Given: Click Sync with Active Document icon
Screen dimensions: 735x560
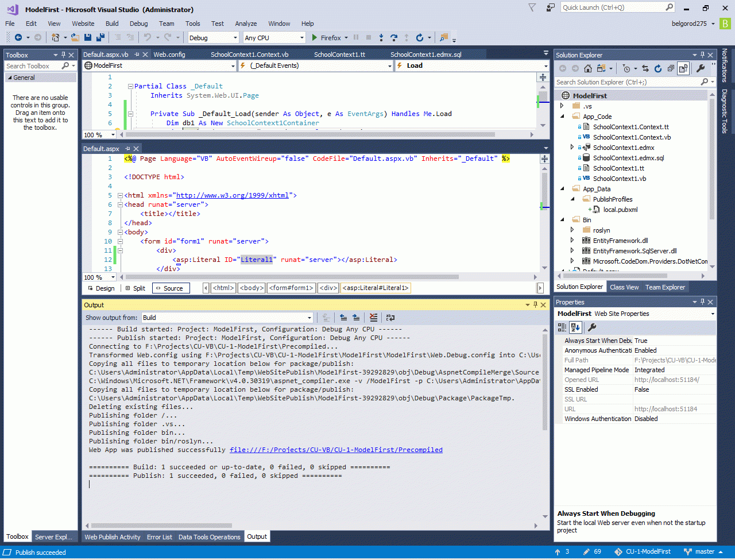Looking at the screenshot, I should pyautogui.click(x=645, y=68).
